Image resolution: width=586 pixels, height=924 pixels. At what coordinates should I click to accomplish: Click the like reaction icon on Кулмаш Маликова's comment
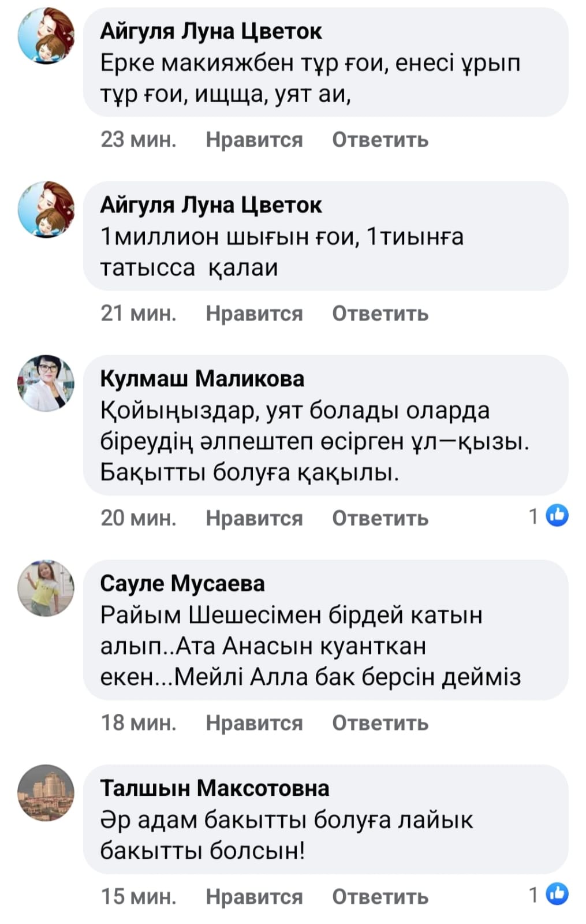point(557,515)
